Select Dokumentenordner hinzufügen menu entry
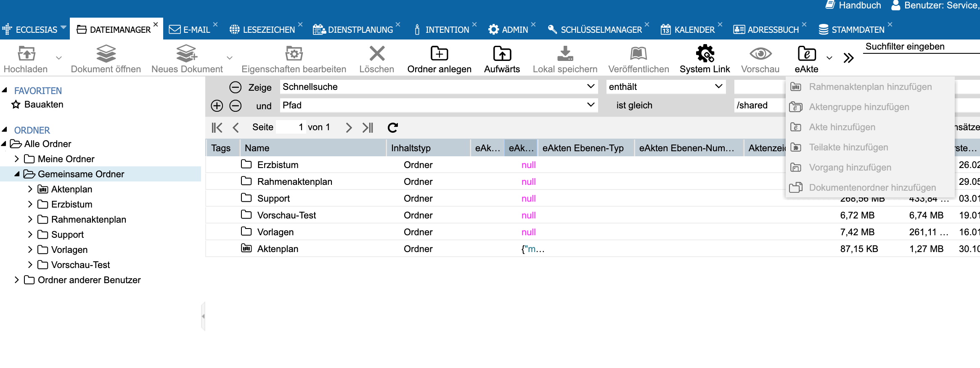 click(x=870, y=188)
